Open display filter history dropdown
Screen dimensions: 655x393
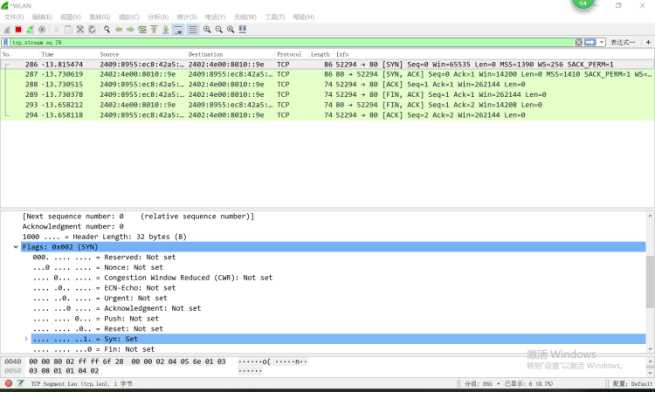click(602, 42)
